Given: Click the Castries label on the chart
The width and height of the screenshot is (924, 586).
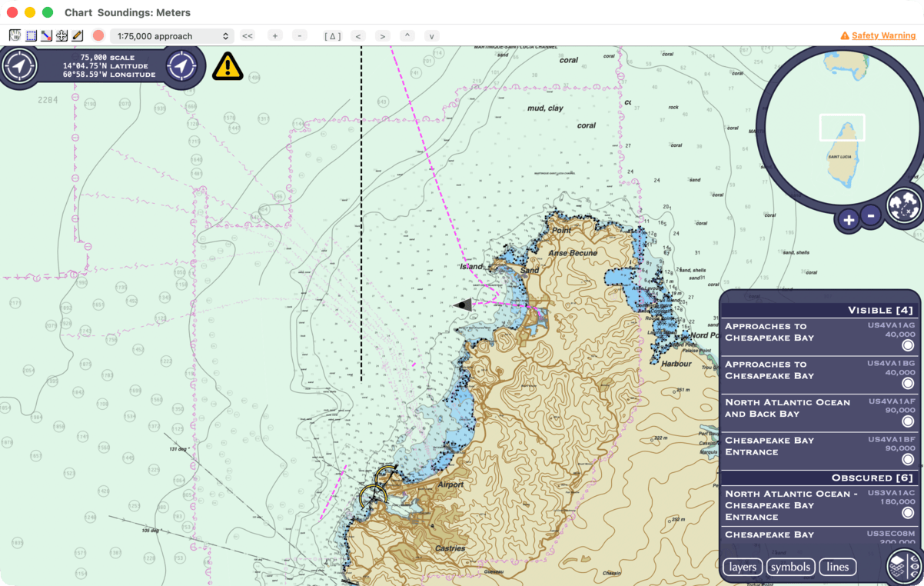Looking at the screenshot, I should pos(450,548).
